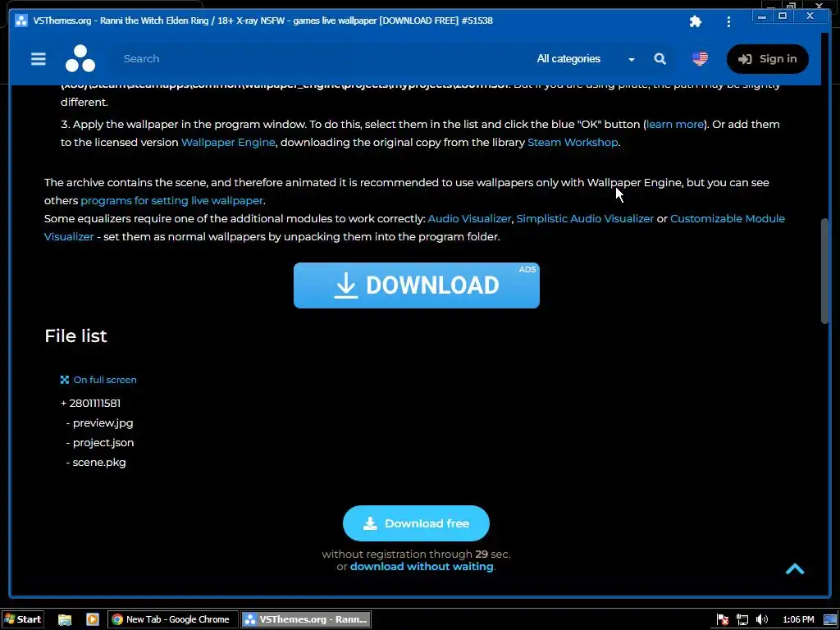840x630 pixels.
Task: Open the Simplistic Audio Visualizer link
Action: 585,218
